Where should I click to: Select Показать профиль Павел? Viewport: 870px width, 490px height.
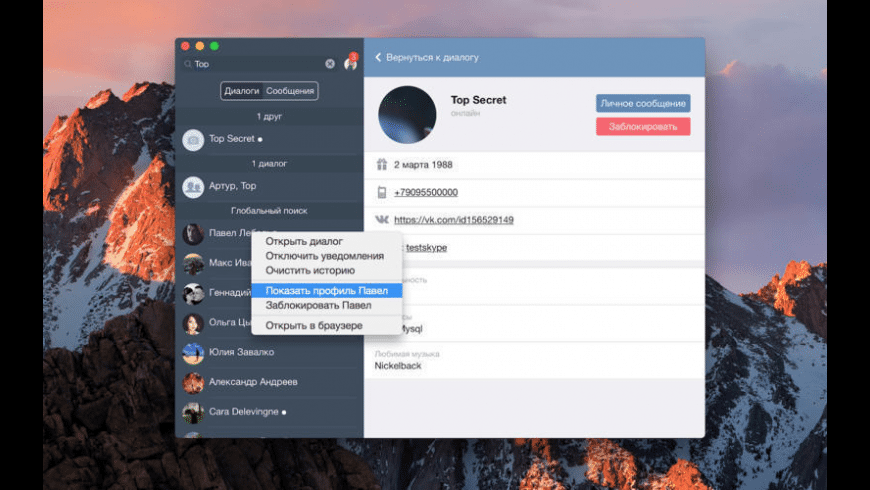pyautogui.click(x=327, y=290)
